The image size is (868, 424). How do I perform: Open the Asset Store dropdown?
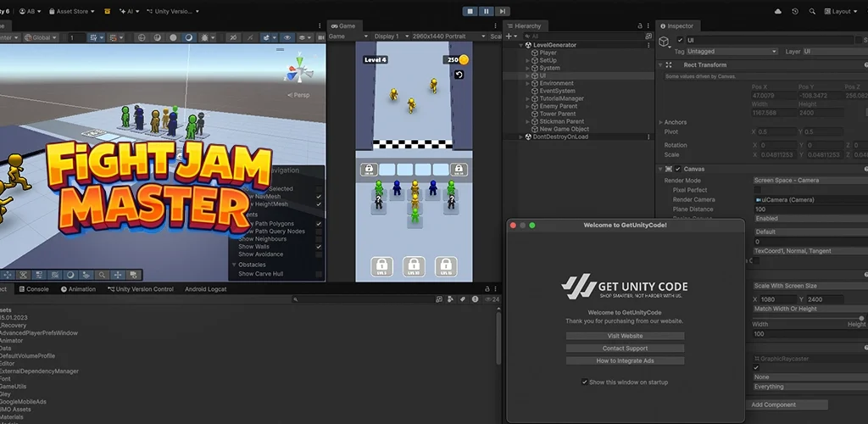pyautogui.click(x=71, y=11)
